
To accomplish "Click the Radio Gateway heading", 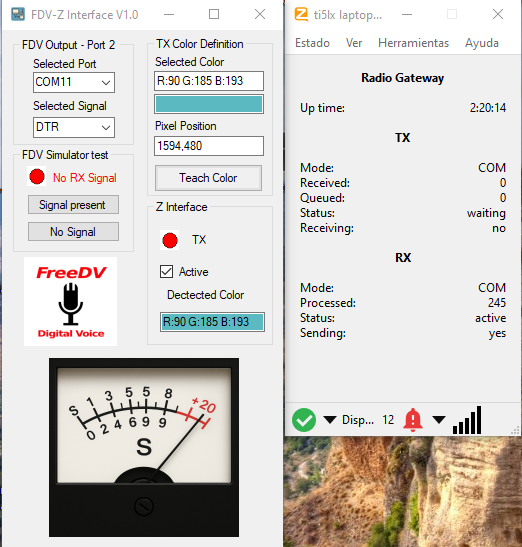I will (402, 78).
